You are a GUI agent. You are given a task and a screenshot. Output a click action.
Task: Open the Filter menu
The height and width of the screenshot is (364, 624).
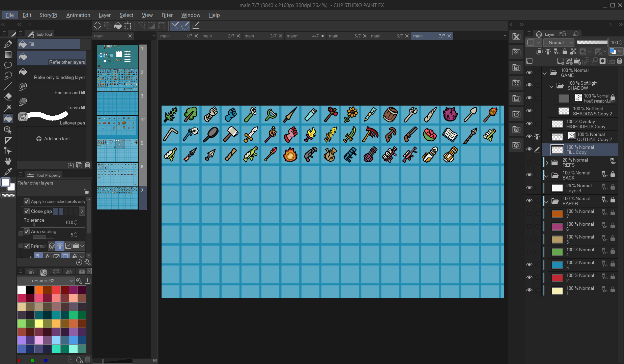[167, 15]
